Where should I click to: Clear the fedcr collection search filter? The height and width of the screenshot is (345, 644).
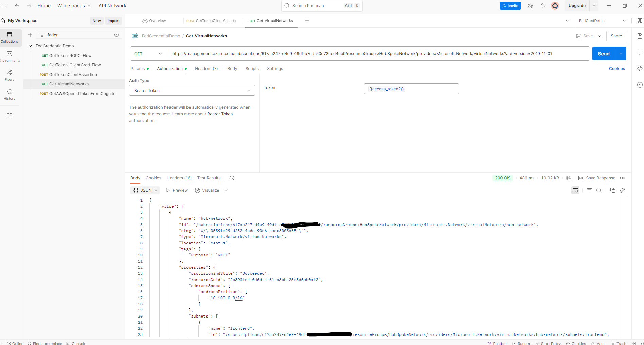[x=117, y=35]
